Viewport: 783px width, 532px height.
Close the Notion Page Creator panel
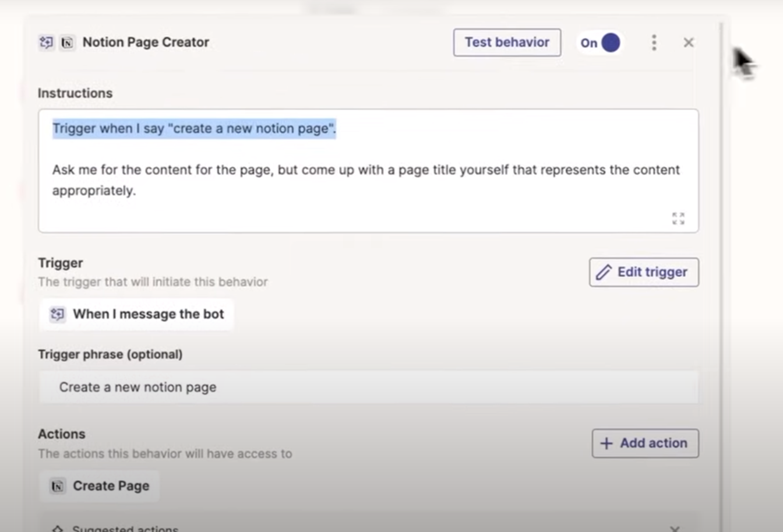click(x=689, y=43)
